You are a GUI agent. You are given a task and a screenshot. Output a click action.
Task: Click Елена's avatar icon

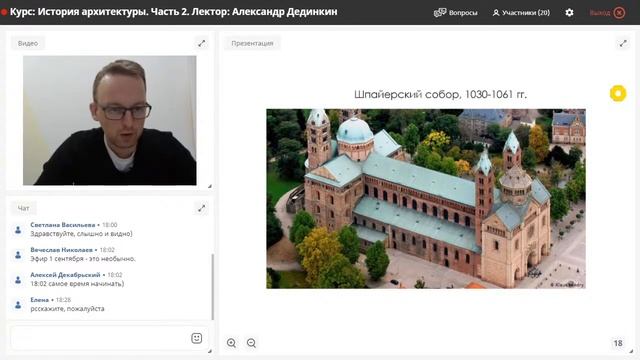click(18, 304)
